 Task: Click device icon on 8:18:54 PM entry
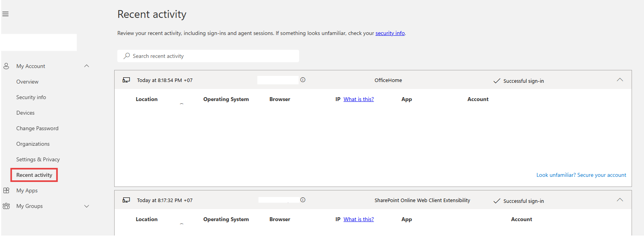click(x=126, y=80)
